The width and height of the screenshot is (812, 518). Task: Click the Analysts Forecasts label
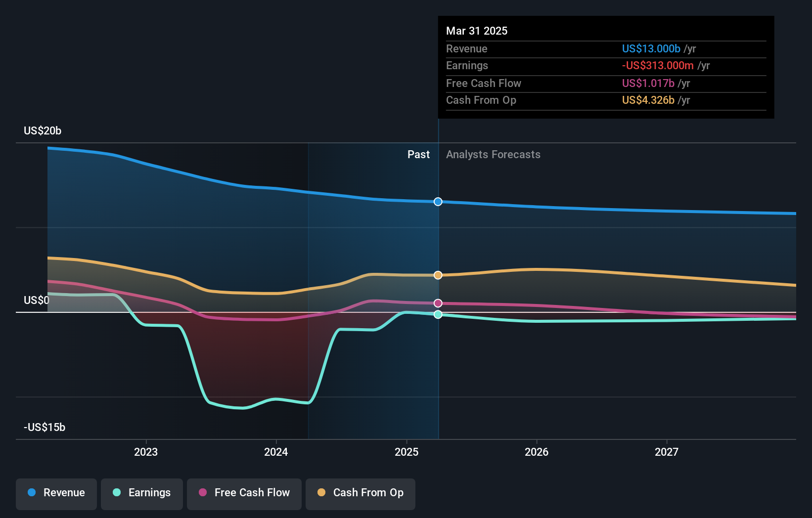click(x=493, y=154)
